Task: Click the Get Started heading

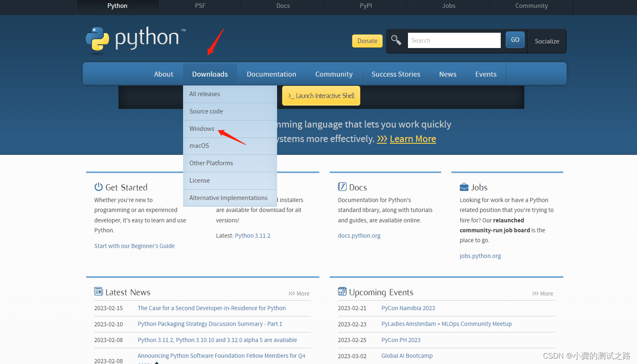Action: (126, 187)
